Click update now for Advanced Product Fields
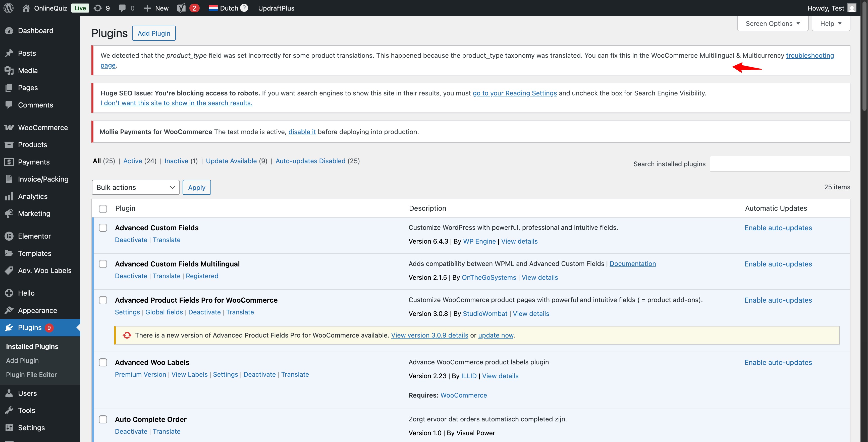The image size is (868, 442). pos(496,335)
